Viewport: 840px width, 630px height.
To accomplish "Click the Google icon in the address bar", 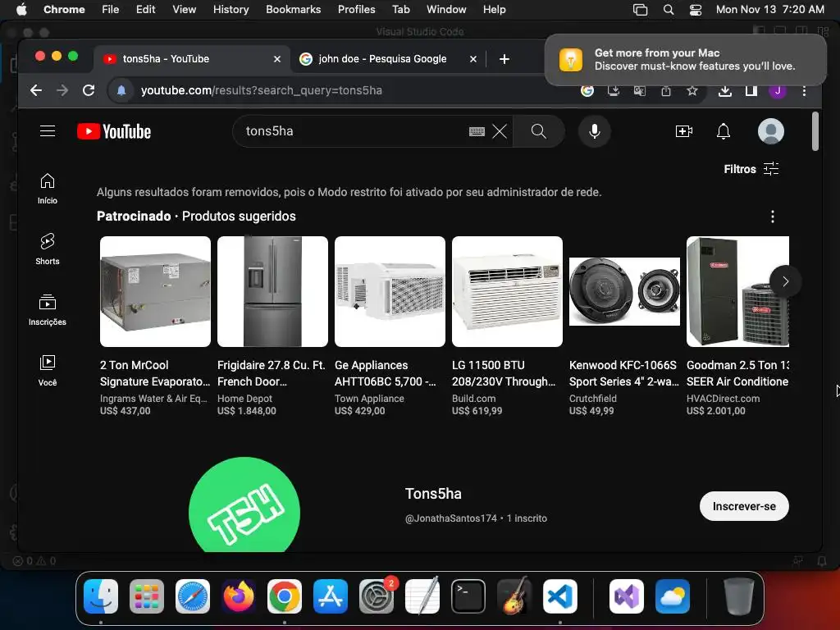I will [587, 90].
